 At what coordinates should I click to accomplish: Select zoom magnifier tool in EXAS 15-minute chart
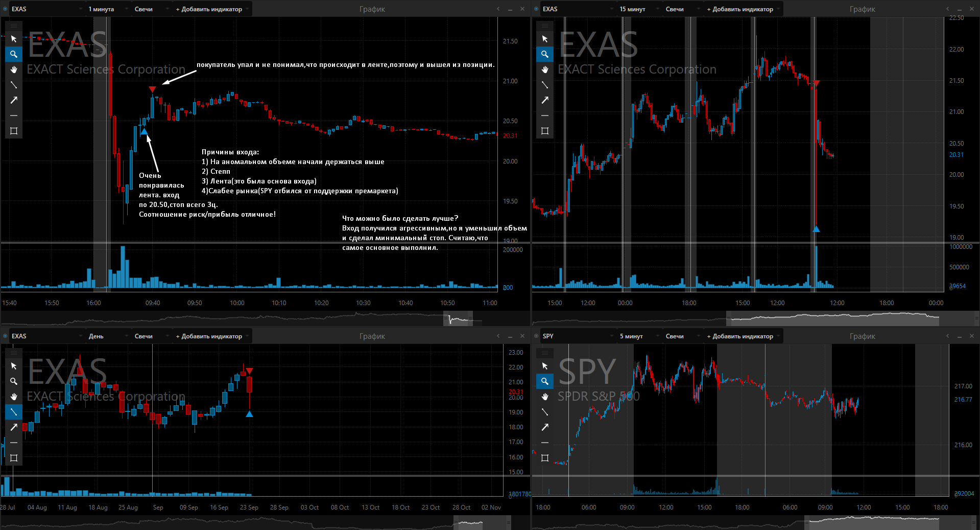click(x=545, y=54)
